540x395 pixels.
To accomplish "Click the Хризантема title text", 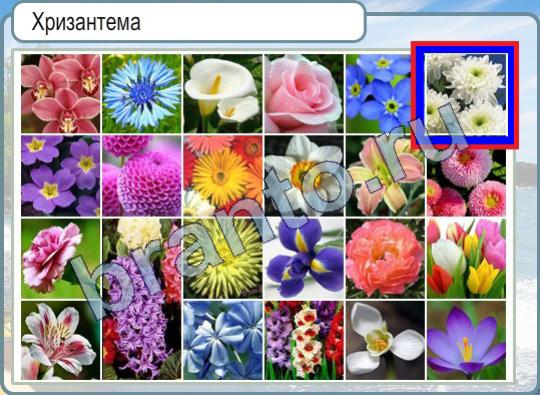I will [86, 22].
